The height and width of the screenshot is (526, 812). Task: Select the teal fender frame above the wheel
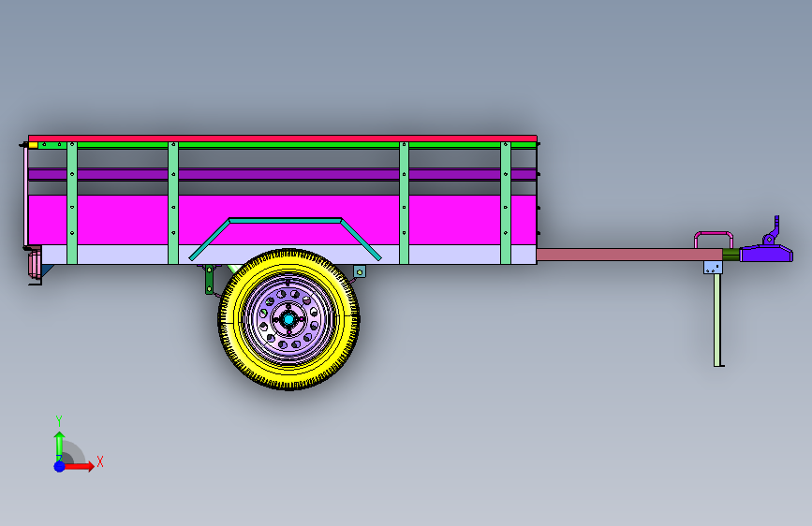point(285,239)
